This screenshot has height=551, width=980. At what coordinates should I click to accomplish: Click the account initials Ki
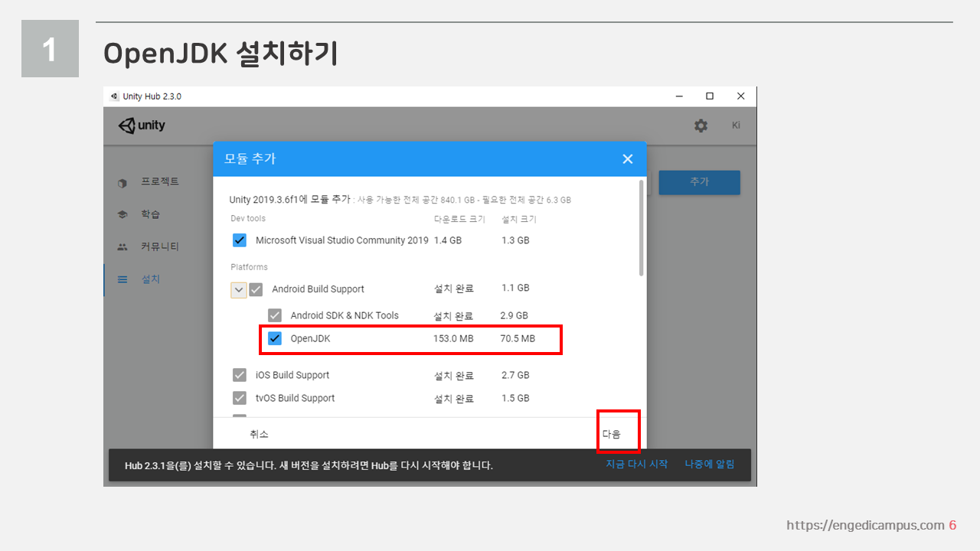(x=736, y=126)
